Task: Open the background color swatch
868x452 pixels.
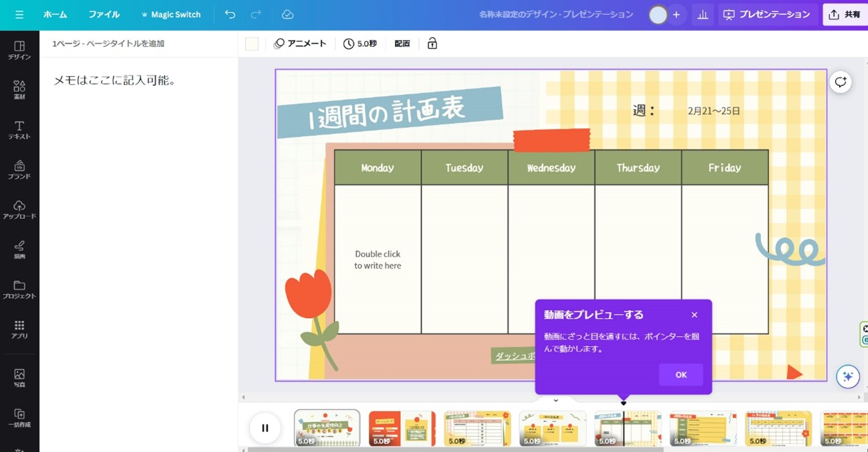Action: [x=252, y=44]
